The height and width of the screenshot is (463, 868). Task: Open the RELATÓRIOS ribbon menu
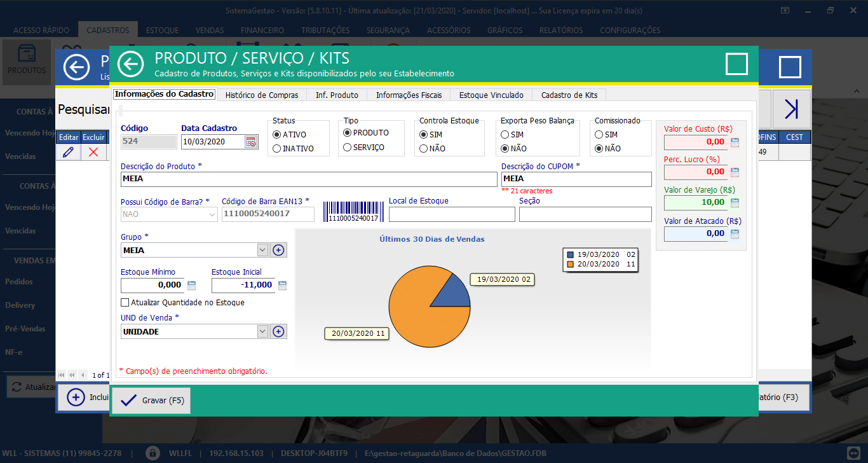pos(561,30)
